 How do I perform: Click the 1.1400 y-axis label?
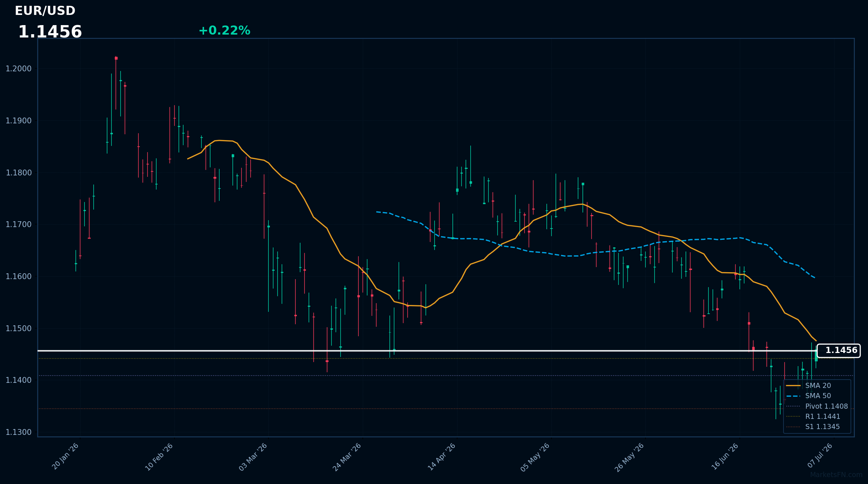click(19, 380)
